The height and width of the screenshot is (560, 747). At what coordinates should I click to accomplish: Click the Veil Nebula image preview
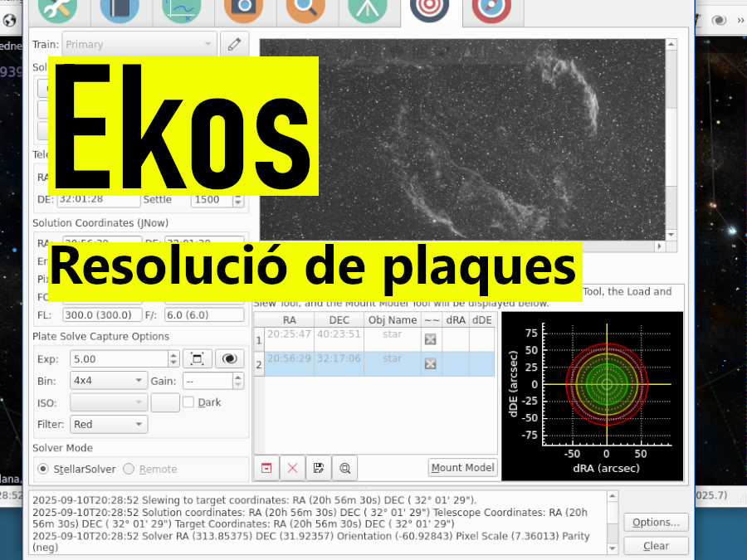pos(462,139)
